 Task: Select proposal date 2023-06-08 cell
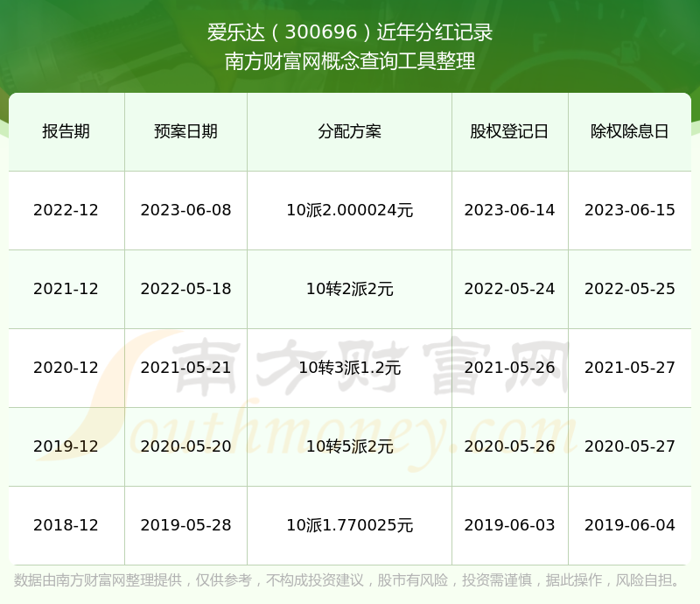click(x=185, y=210)
